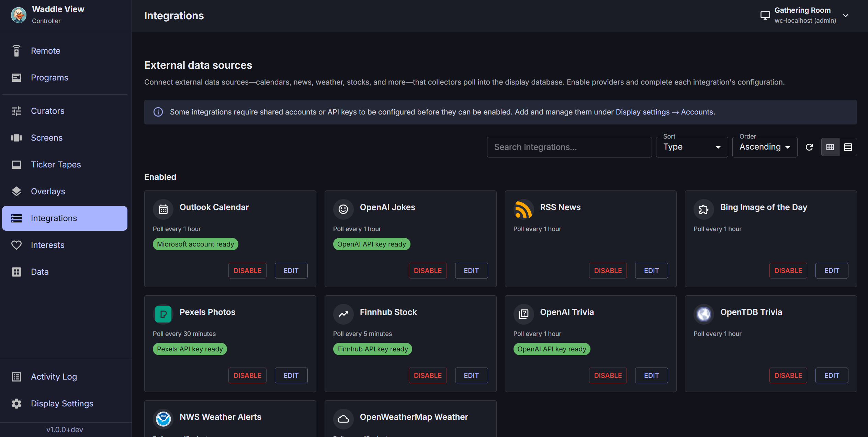This screenshot has width=868, height=437.
Task: Click the Overlays layers icon
Action: pyautogui.click(x=16, y=191)
